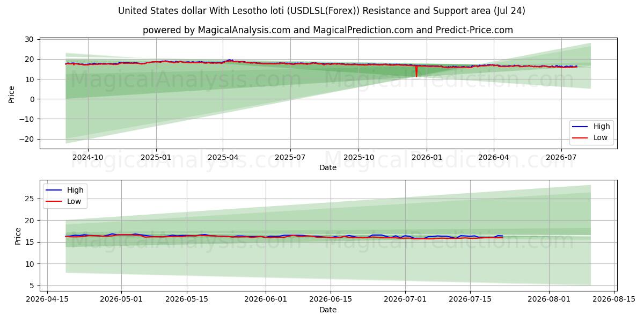Image resolution: width=644 pixels, height=322 pixels.
Task: Click the Low legend entry in lower chart
Action: click(x=64, y=201)
